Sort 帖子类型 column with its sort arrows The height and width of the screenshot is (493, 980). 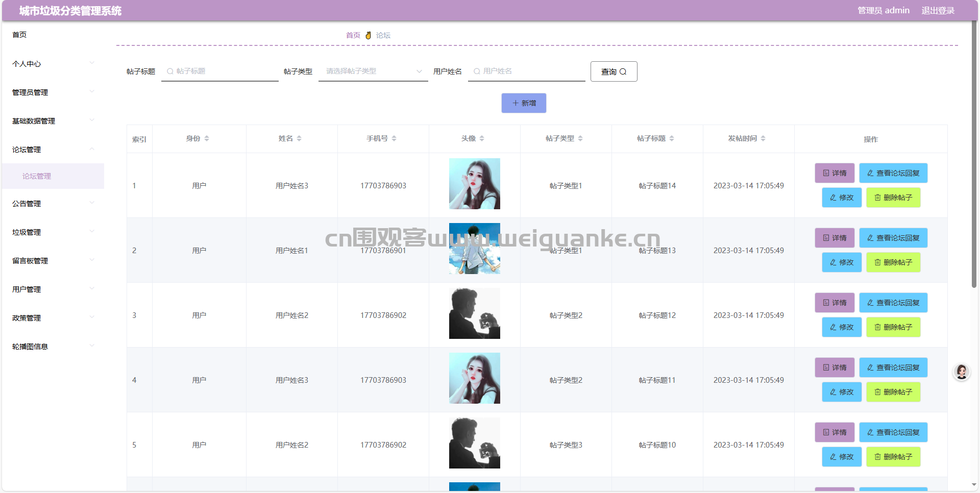[580, 138]
